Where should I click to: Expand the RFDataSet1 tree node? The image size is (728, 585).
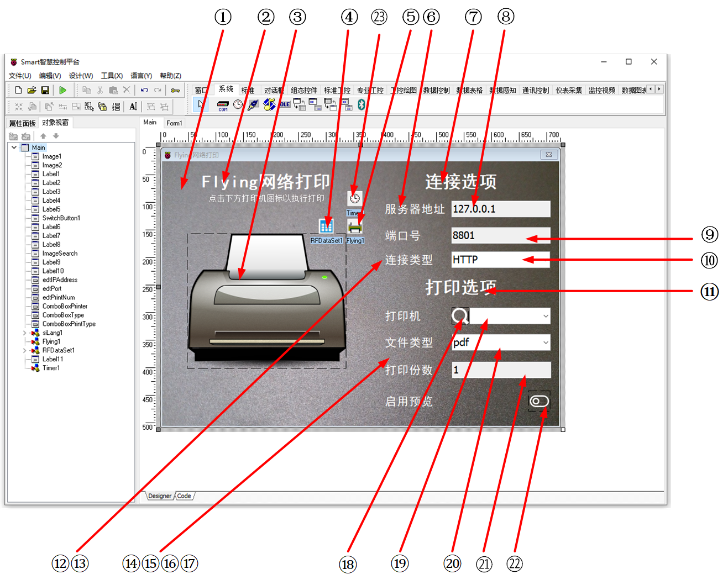25,351
